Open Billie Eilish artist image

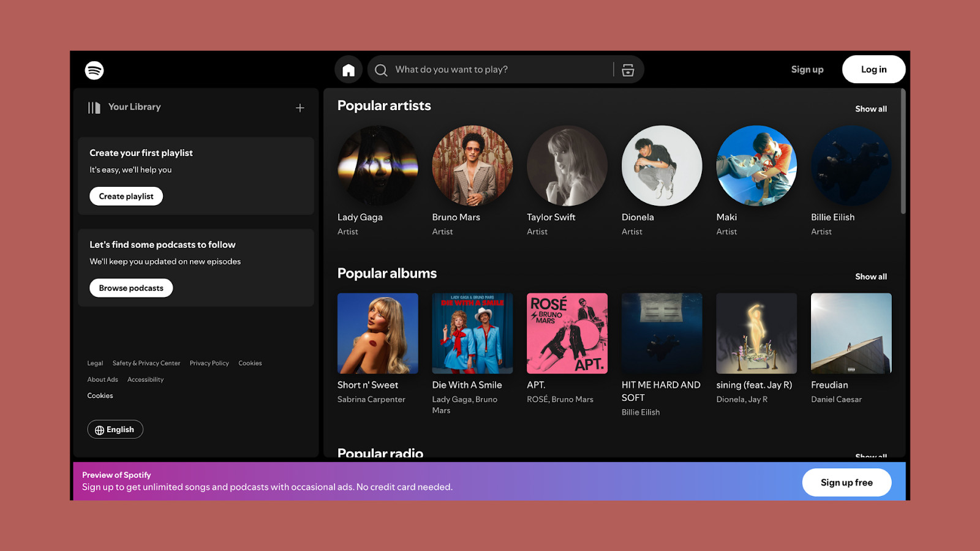[x=851, y=166]
